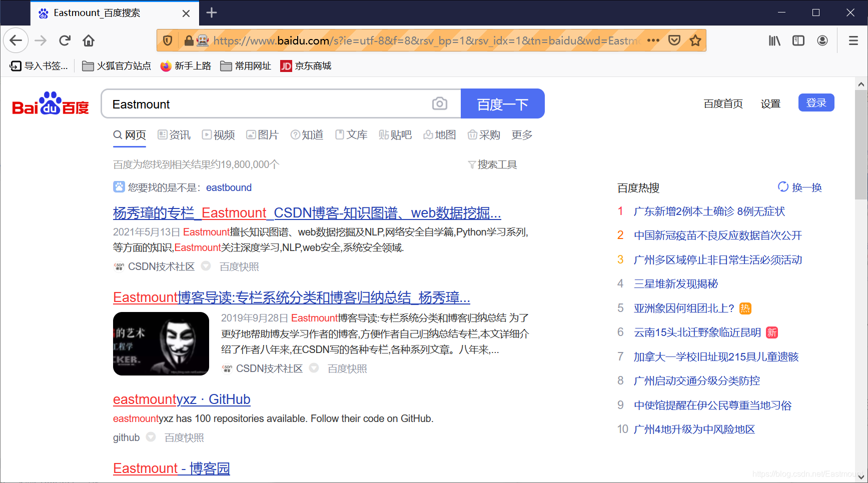This screenshot has width=868, height=483.
Task: Click the Forward navigation arrow
Action: point(41,40)
